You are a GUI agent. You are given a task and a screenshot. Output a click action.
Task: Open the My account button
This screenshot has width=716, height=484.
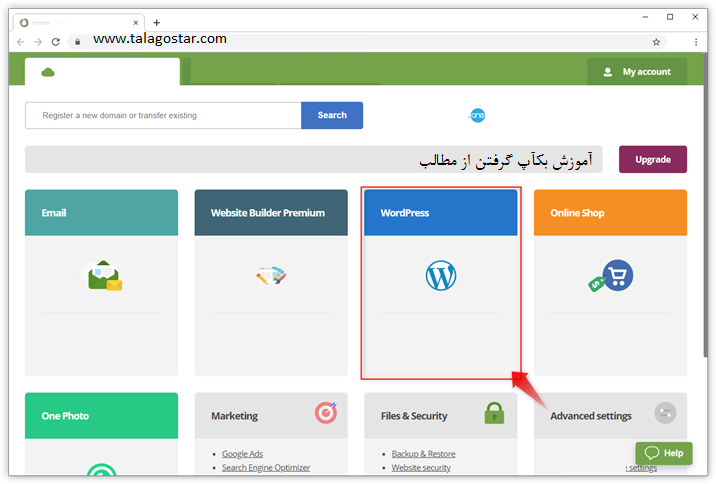coord(637,71)
